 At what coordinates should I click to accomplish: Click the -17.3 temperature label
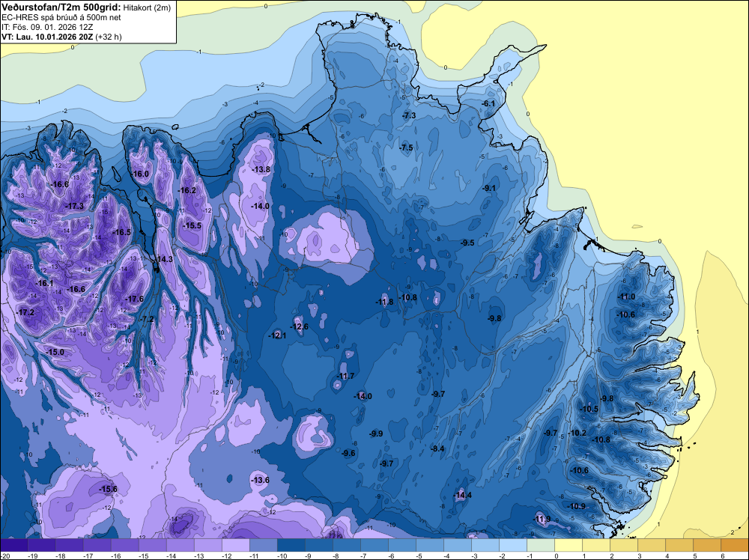74,206
